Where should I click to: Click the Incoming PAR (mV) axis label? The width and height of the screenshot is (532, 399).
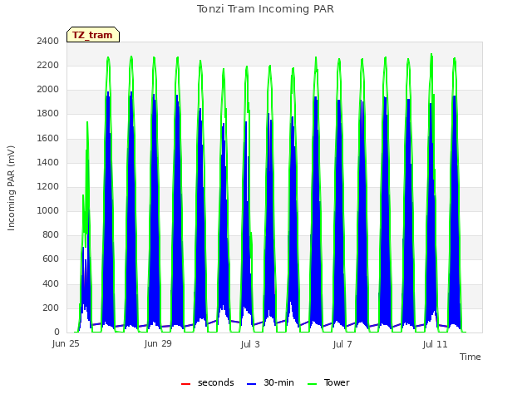[11, 189]
